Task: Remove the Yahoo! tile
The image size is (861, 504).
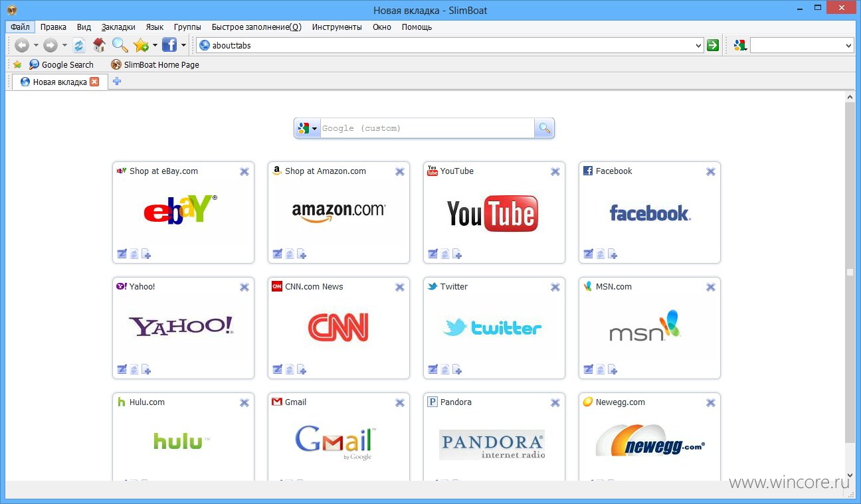Action: 244,287
